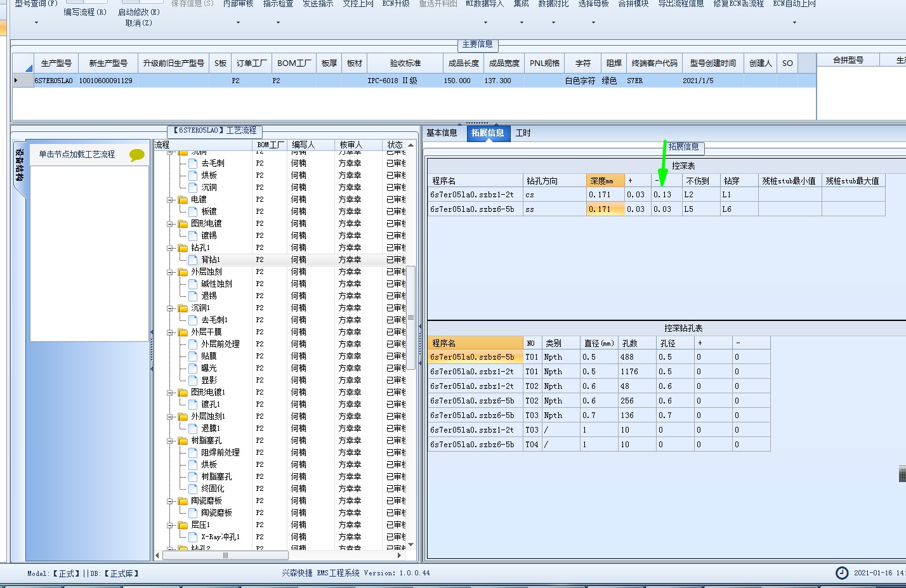Open dropdown arrow under 数据对比

553,23
